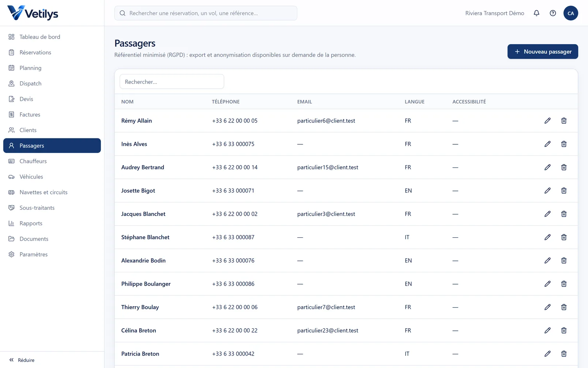Edit passenger Josette Bigot
588x368 pixels.
548,191
